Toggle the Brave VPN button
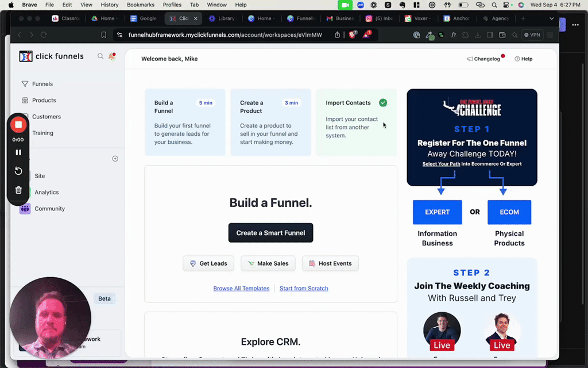The image size is (588, 368). 532,34
